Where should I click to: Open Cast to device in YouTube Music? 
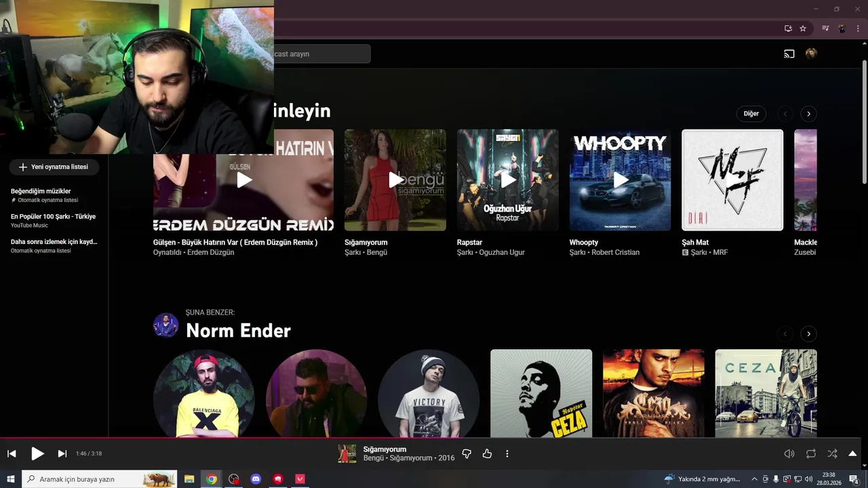click(789, 54)
